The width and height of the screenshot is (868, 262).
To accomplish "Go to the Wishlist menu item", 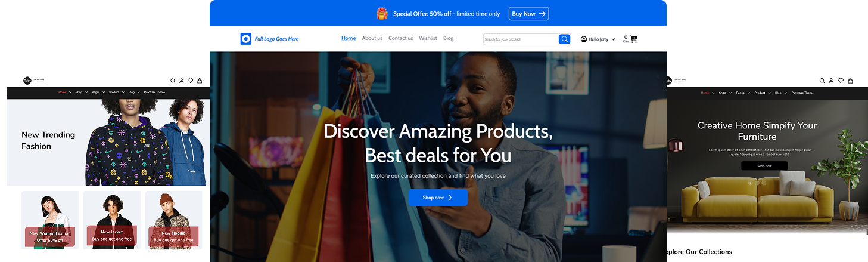I will coord(428,38).
